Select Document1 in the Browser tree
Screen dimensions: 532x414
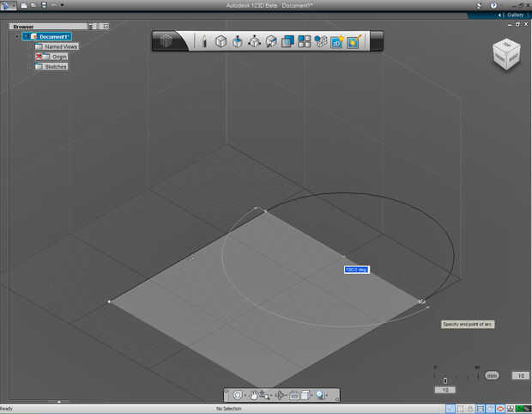pyautogui.click(x=53, y=37)
